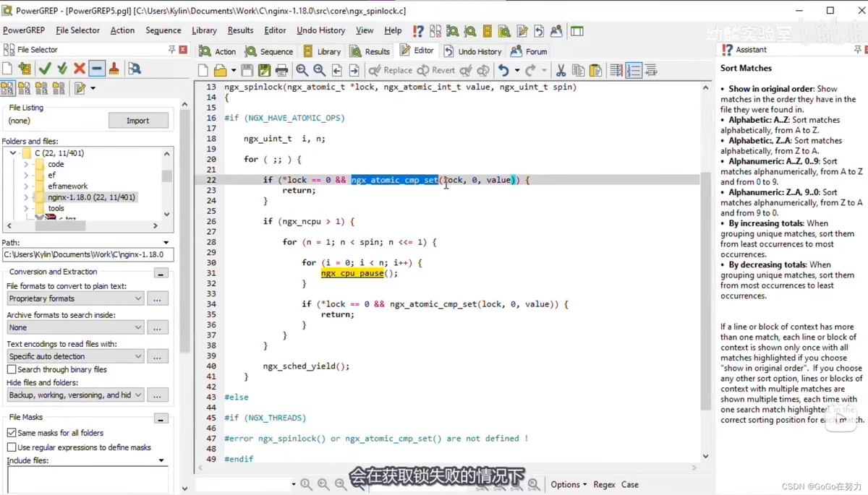868x495 pixels.
Task: Switch to the Library tab
Action: [322, 51]
